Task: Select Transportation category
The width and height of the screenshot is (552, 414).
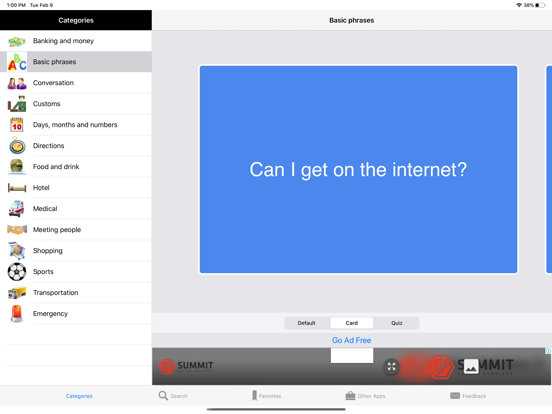Action: point(76,293)
